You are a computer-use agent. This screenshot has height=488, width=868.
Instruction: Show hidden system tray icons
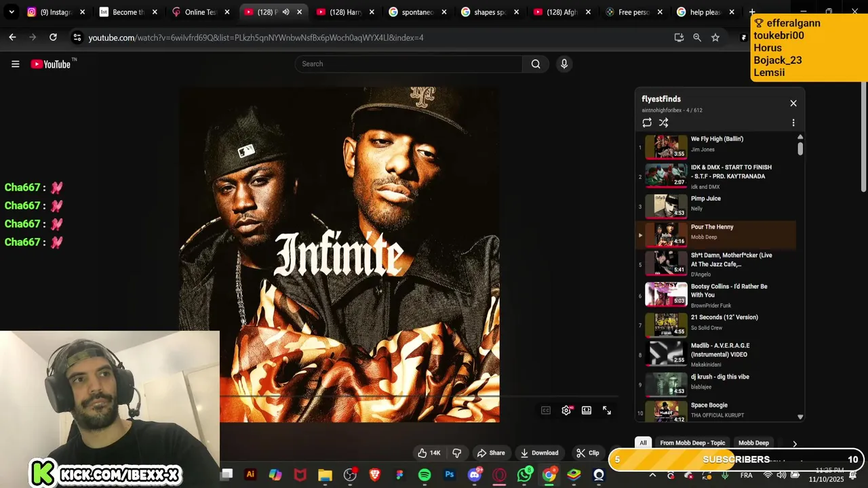[x=652, y=475]
